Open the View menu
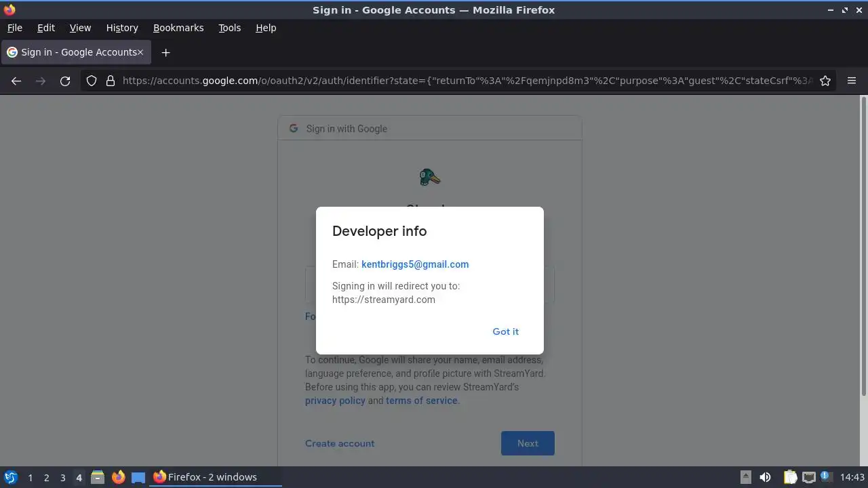Image resolution: width=868 pixels, height=488 pixels. [x=80, y=28]
